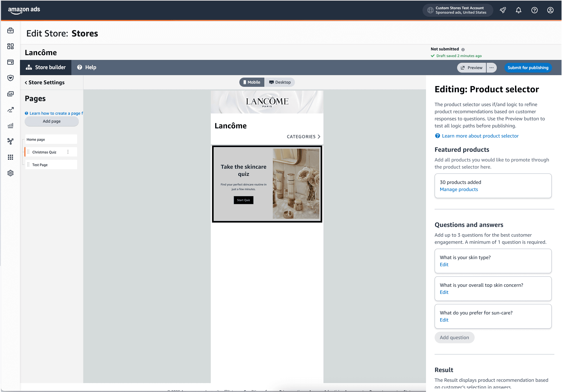Click the shield icon in left sidebar
Viewport: 562px width, 392px height.
(10, 78)
